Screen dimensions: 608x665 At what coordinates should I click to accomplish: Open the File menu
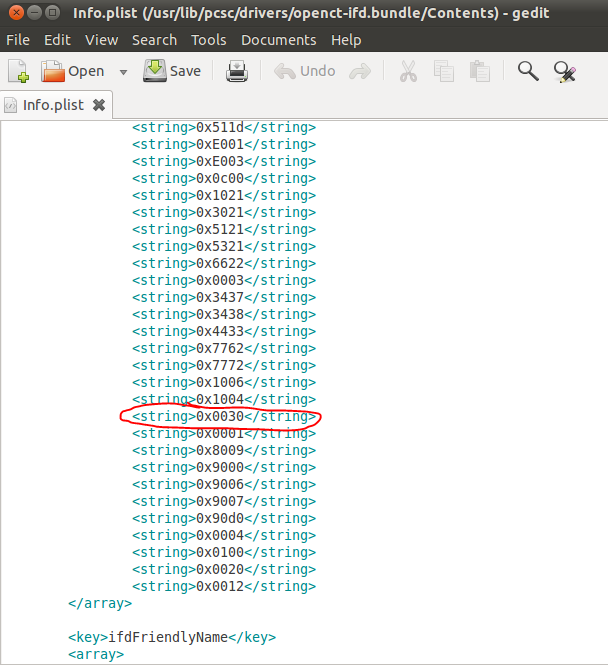click(x=18, y=40)
